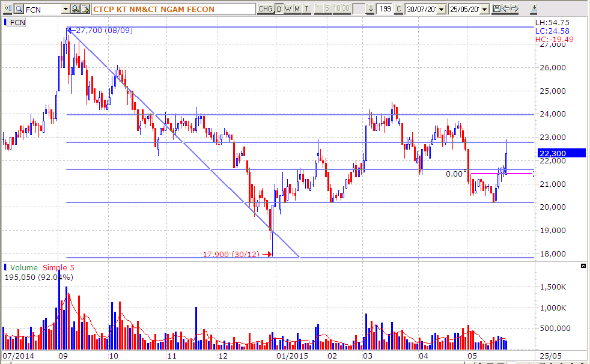Click the Volume indicator label
Viewport: 590px width, 364px height.
click(x=23, y=268)
